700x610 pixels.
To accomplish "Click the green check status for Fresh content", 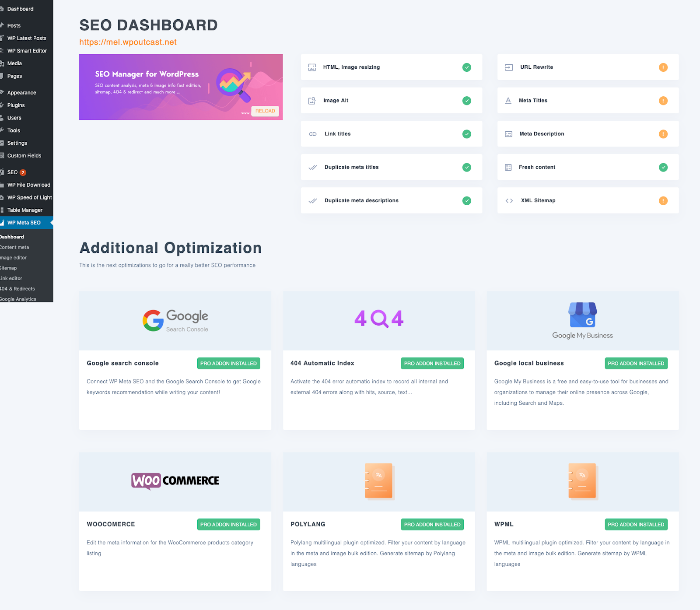I will (663, 167).
